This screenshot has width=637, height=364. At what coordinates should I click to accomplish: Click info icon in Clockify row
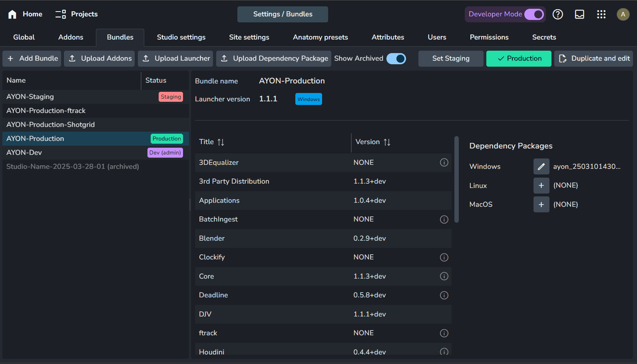pyautogui.click(x=444, y=257)
